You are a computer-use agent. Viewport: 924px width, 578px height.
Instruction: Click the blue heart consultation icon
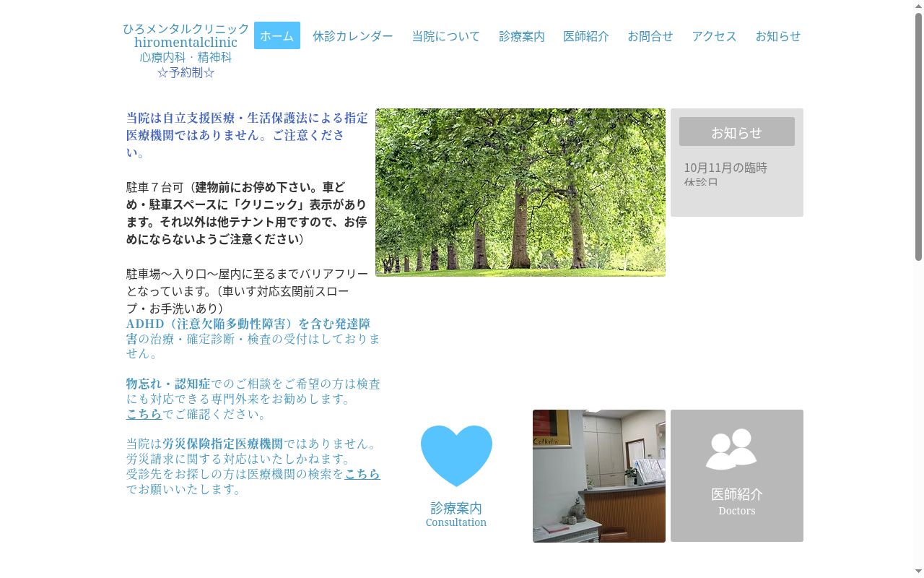tap(456, 456)
